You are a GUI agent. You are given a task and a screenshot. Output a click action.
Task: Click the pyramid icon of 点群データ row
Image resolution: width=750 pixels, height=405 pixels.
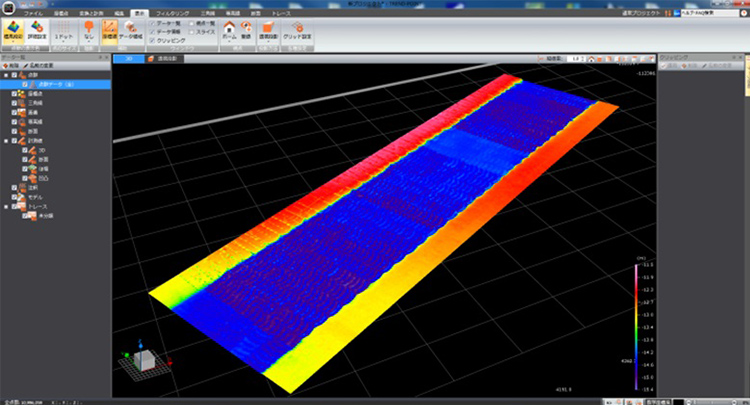tap(33, 84)
